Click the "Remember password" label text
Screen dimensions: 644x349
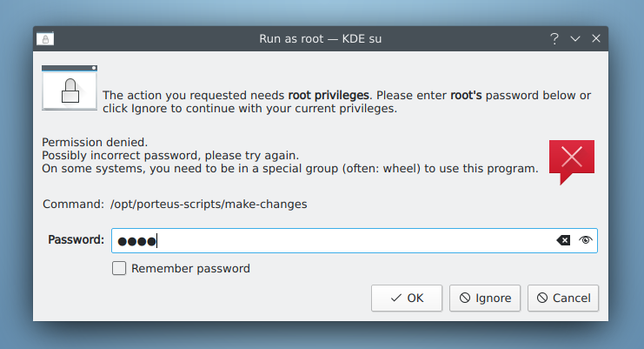[x=190, y=268]
